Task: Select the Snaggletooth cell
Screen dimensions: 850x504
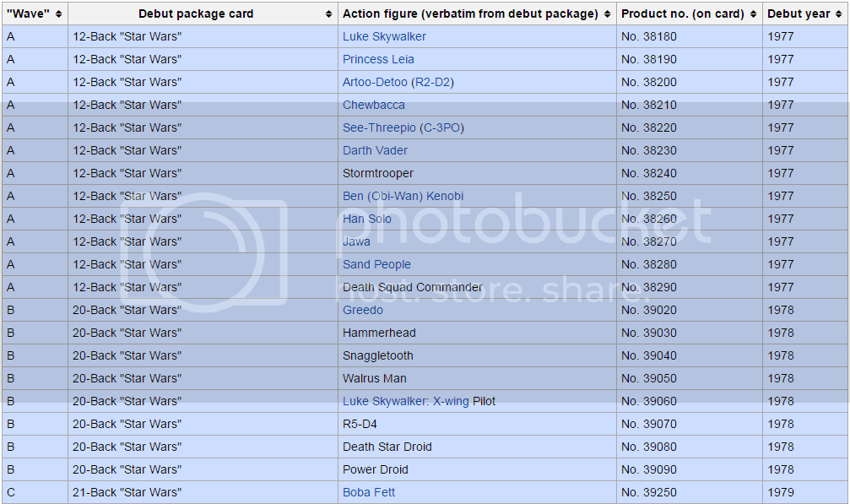Action: (x=477, y=355)
